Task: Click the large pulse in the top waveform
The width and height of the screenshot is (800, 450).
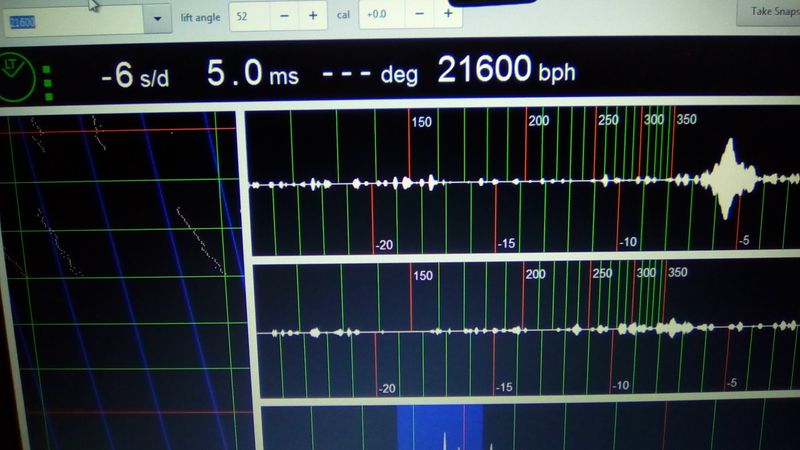Action: (729, 180)
